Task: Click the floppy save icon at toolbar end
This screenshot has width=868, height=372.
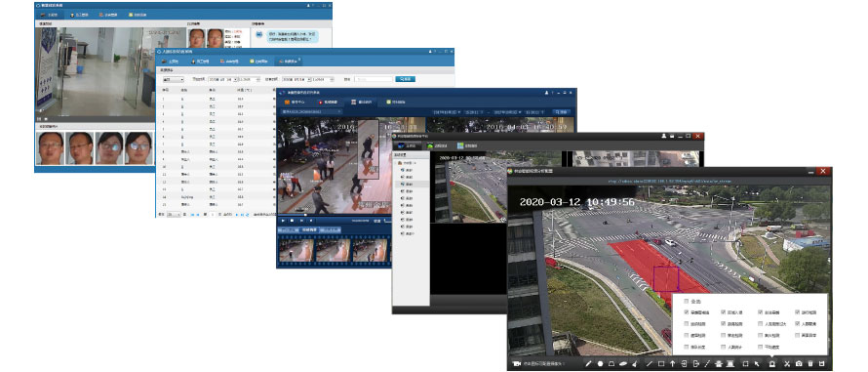Action: point(822,363)
